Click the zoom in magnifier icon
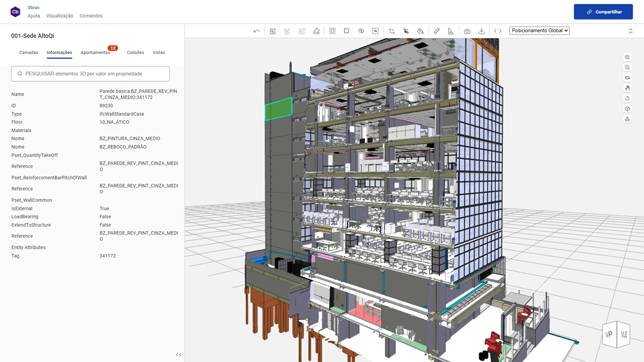644x362 pixels. [627, 57]
